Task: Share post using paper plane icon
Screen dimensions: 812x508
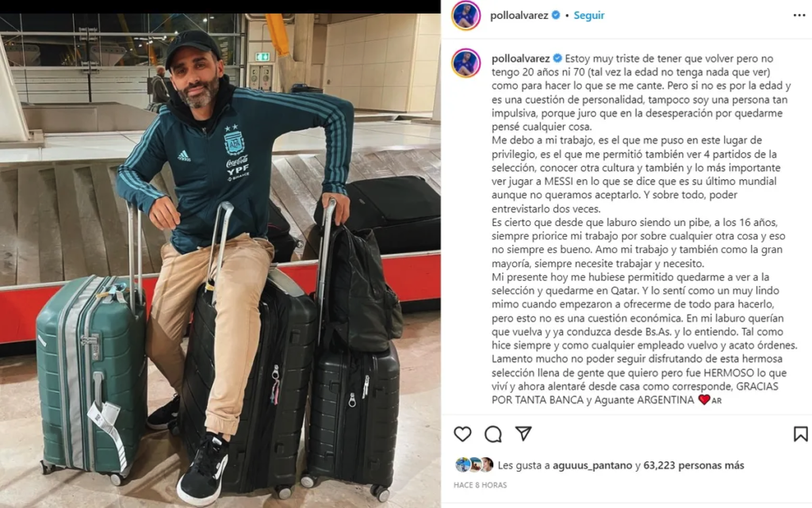Action: point(523,433)
